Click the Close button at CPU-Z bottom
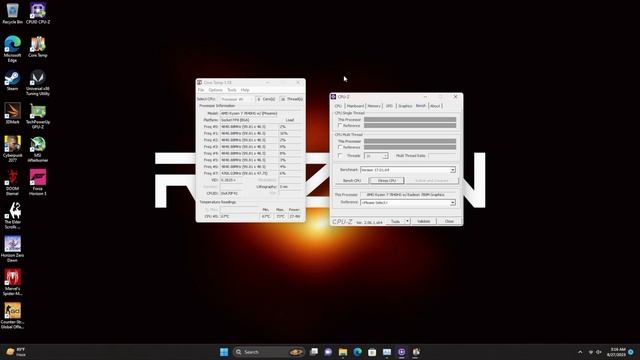Viewport: 640px width, 360px height. pos(449,221)
